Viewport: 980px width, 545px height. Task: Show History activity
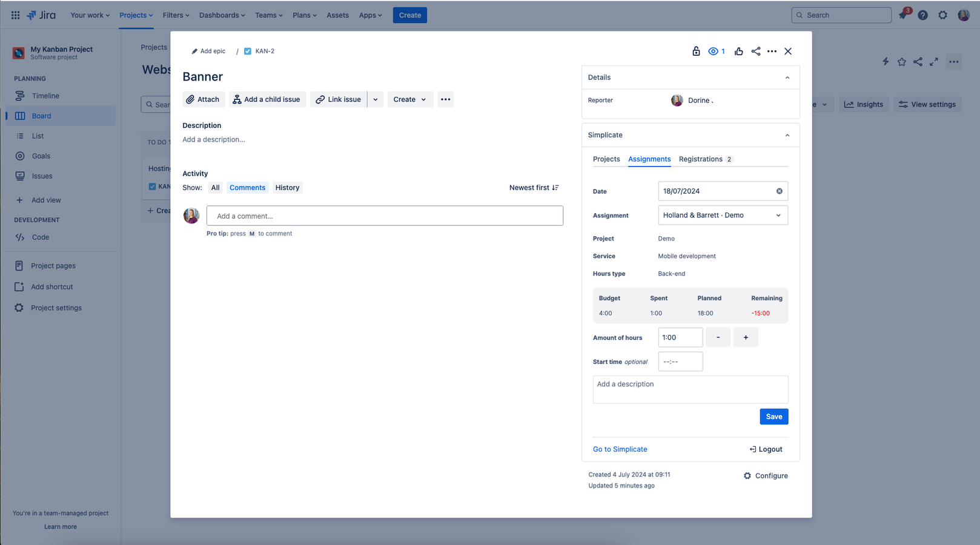287,188
